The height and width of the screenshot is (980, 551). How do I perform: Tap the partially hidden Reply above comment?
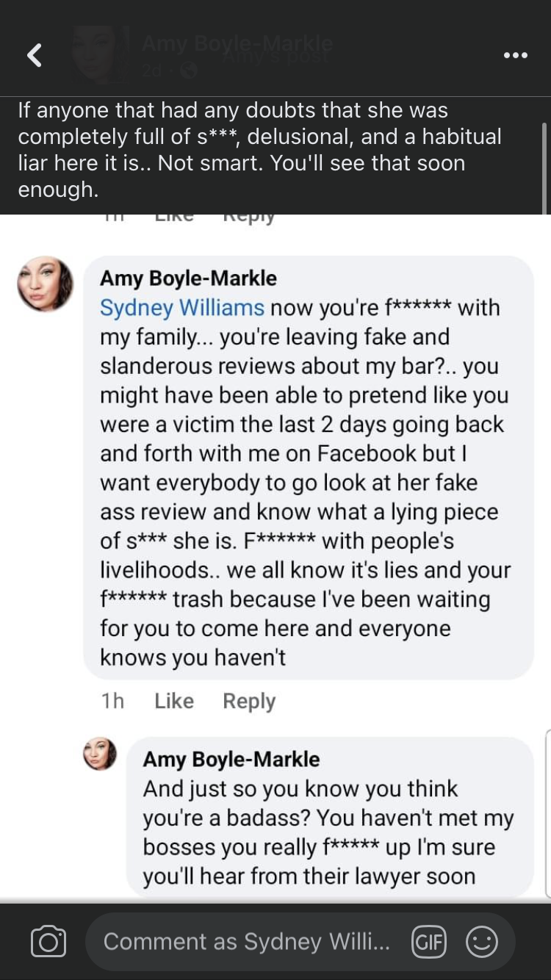(x=249, y=217)
